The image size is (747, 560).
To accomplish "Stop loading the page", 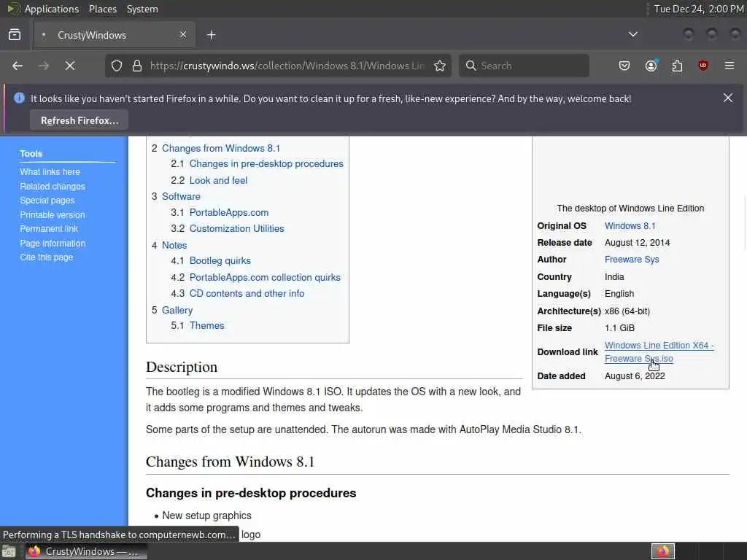I will pos(70,66).
